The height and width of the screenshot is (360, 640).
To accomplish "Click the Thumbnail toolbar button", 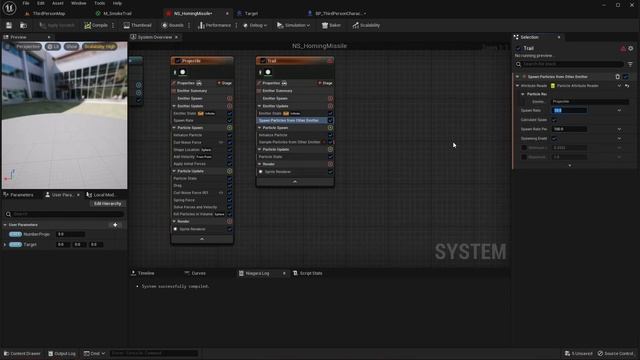I will 138,25.
